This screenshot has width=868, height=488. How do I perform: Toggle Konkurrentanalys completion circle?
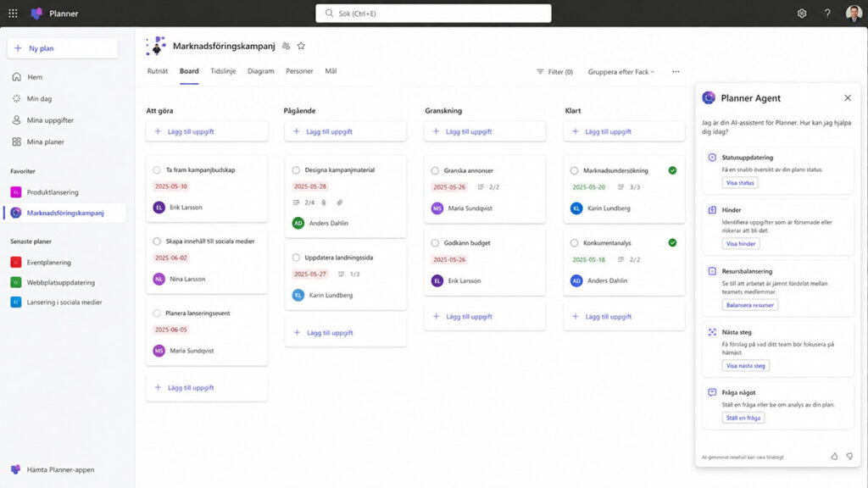click(x=574, y=243)
